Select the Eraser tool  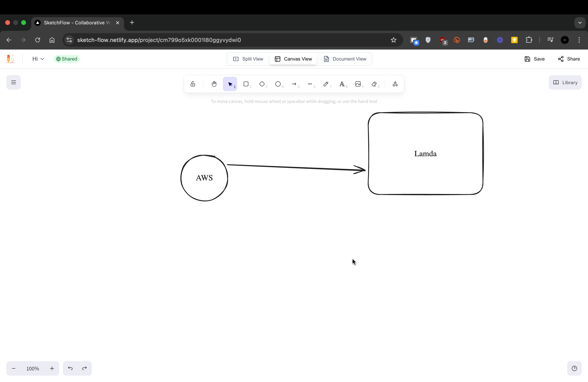point(374,84)
